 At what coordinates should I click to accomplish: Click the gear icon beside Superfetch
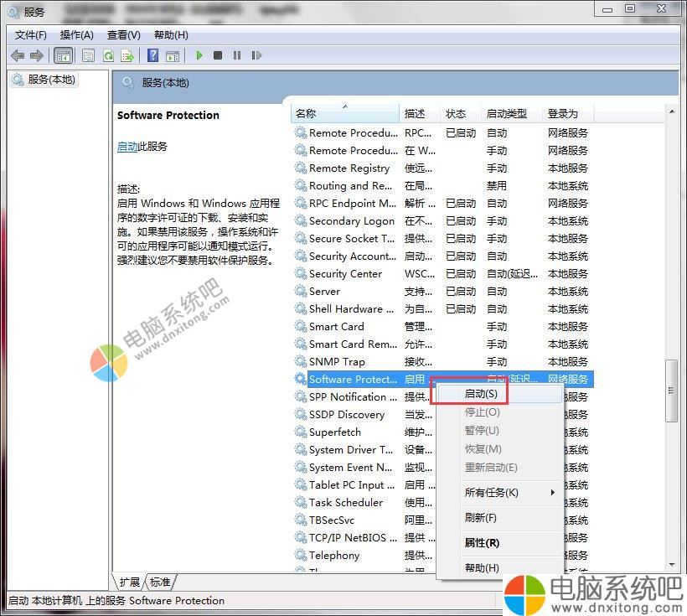[x=301, y=432]
